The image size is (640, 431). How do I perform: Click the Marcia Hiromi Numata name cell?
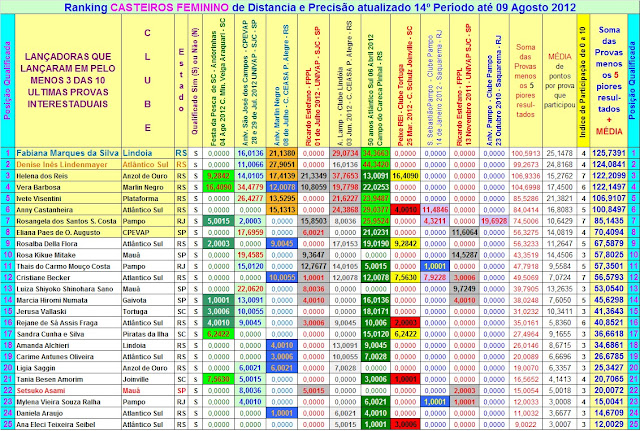click(x=68, y=300)
